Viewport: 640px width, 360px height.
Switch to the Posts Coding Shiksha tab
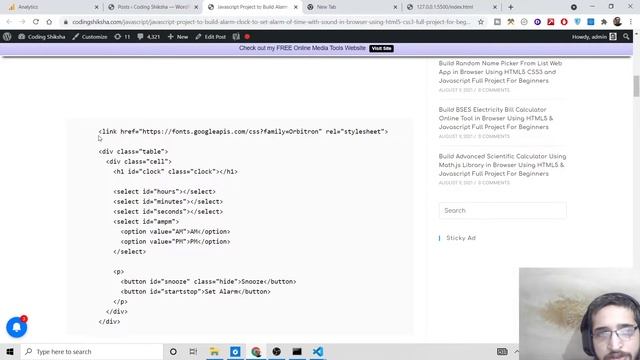click(x=152, y=7)
